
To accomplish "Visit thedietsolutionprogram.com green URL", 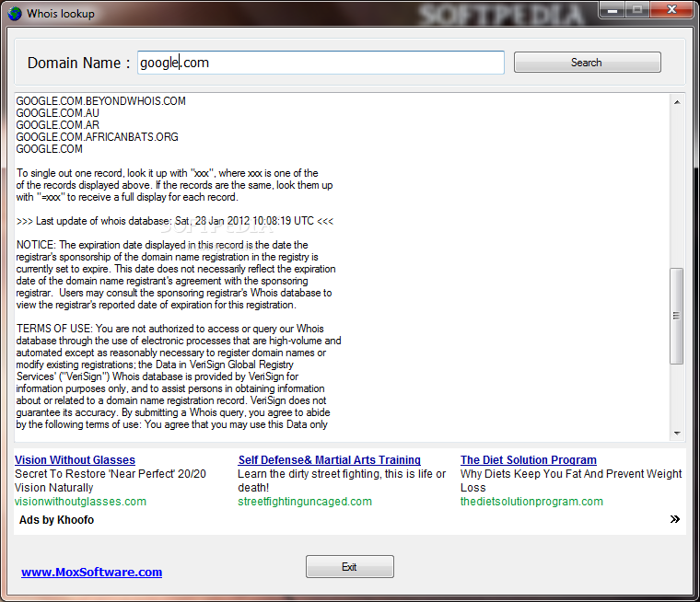I will coord(531,502).
